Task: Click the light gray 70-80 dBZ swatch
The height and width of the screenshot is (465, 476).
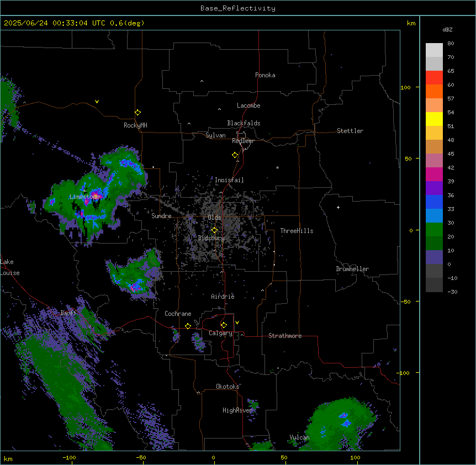Action: pyautogui.click(x=434, y=50)
